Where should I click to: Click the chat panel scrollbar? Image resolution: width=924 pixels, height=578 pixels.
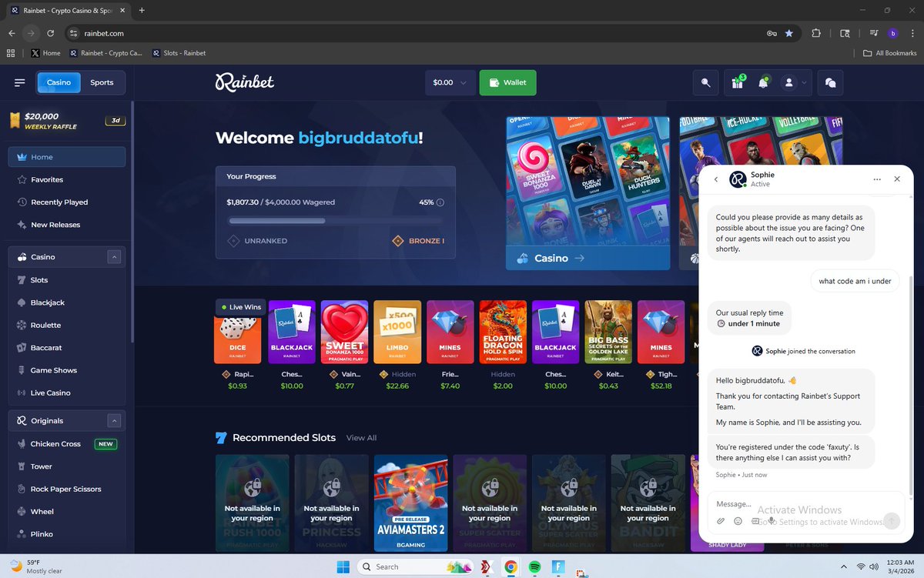[911, 385]
